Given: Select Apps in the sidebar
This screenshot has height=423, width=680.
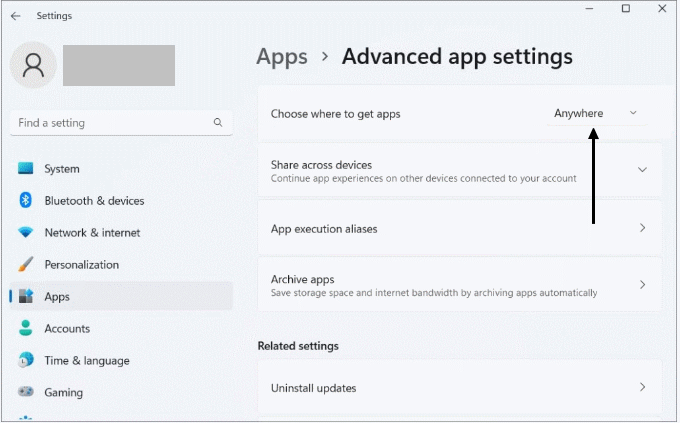Looking at the screenshot, I should pos(57,297).
